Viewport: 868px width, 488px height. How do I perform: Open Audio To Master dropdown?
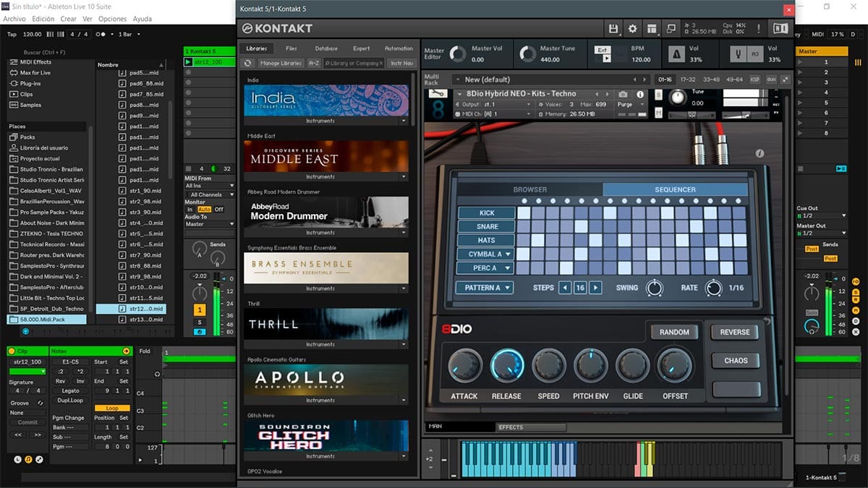click(210, 224)
